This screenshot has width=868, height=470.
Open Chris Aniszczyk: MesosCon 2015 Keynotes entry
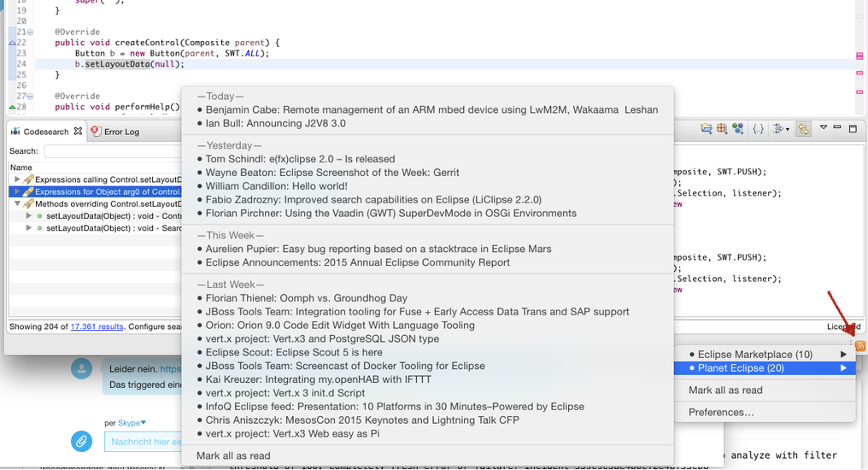point(427,420)
